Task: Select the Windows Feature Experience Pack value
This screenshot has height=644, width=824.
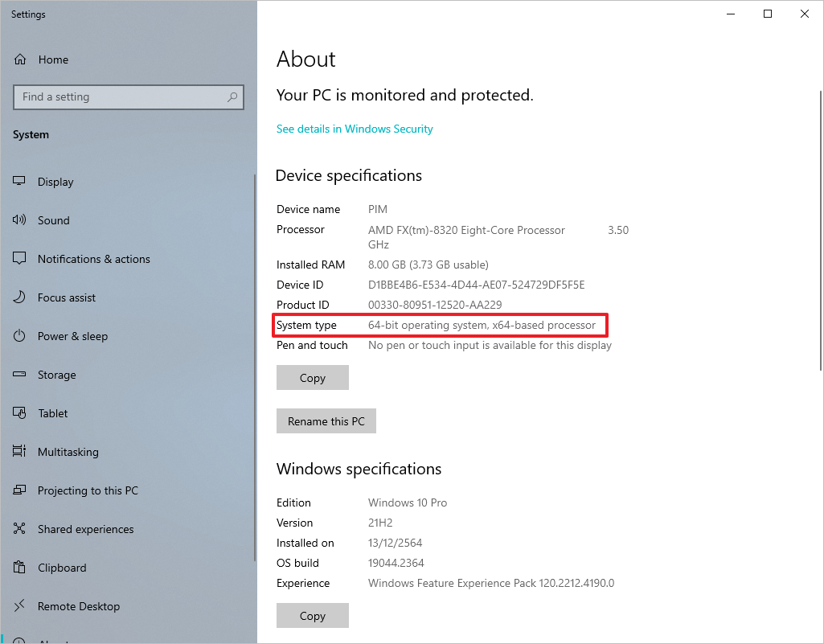Action: [x=491, y=583]
